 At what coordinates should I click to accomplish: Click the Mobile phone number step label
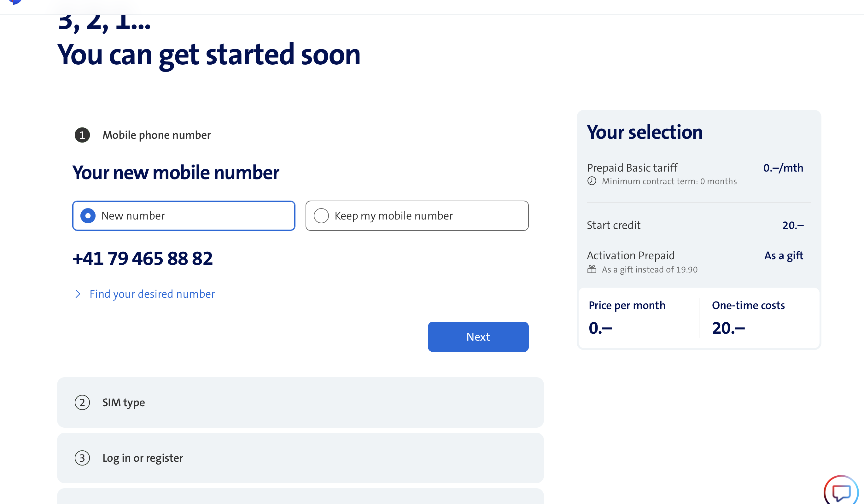click(156, 135)
